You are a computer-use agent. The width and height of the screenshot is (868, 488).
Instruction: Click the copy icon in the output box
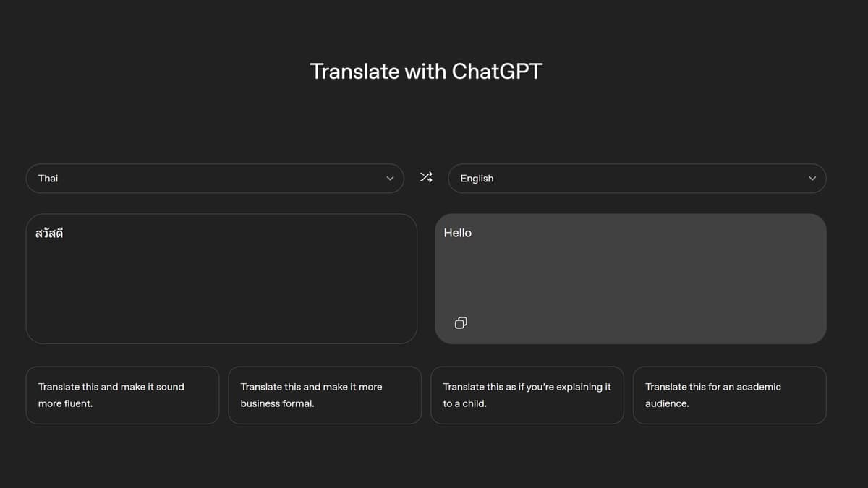[x=461, y=322]
